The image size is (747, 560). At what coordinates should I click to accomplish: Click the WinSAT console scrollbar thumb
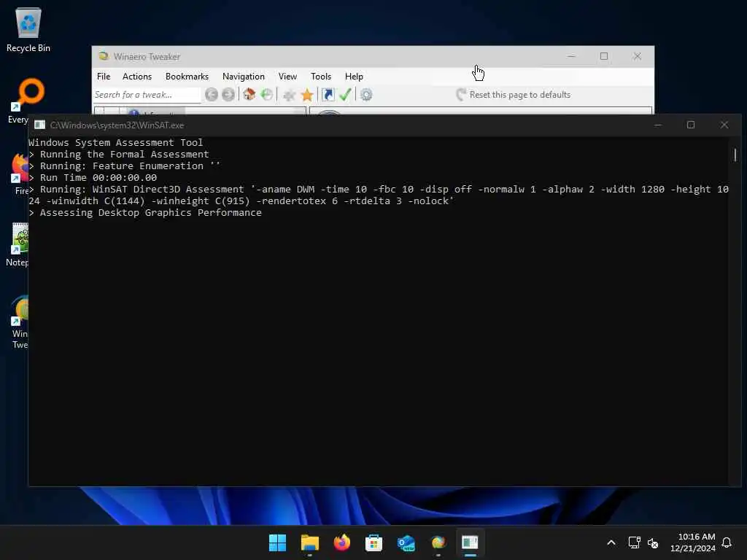(x=735, y=155)
